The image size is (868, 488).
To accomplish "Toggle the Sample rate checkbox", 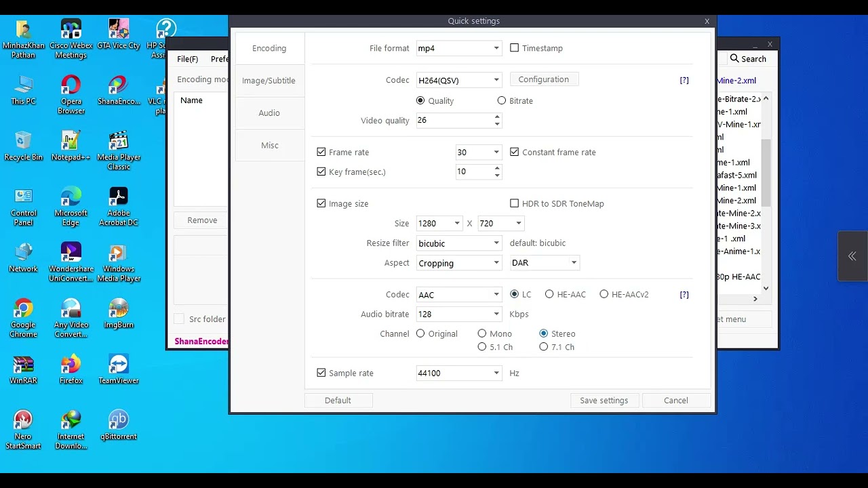I will 321,373.
